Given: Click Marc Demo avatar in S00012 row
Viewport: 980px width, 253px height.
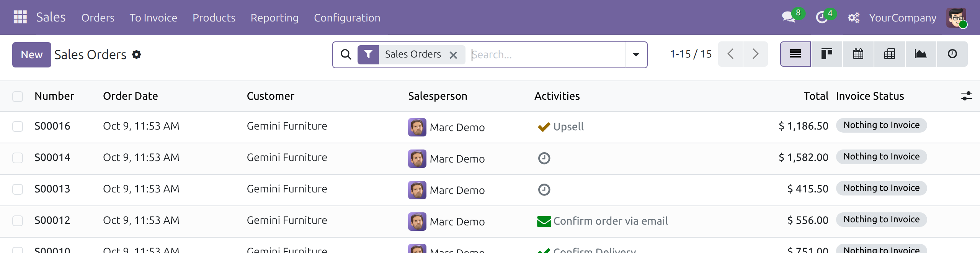Looking at the screenshot, I should click(x=417, y=222).
